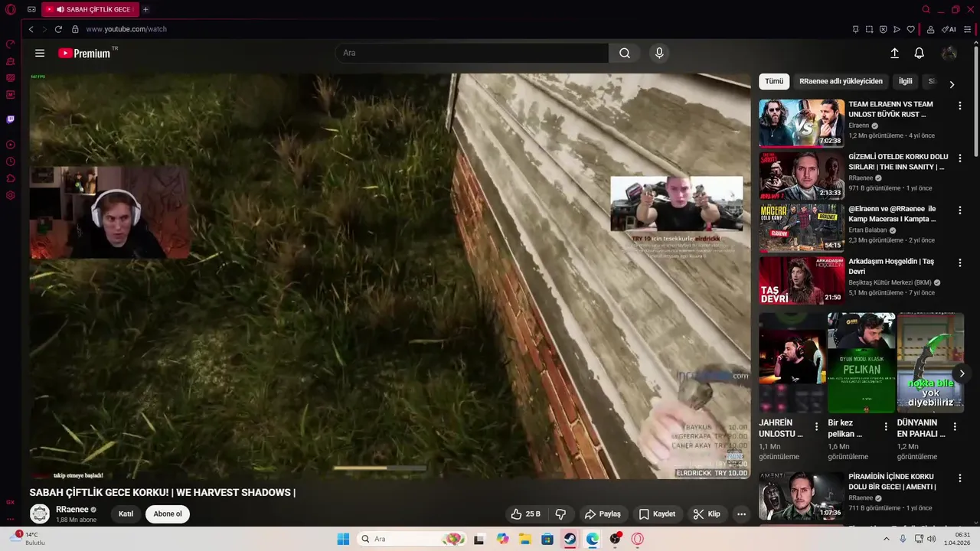
Task: Open THE INN SANITY video thumbnail
Action: click(x=802, y=175)
